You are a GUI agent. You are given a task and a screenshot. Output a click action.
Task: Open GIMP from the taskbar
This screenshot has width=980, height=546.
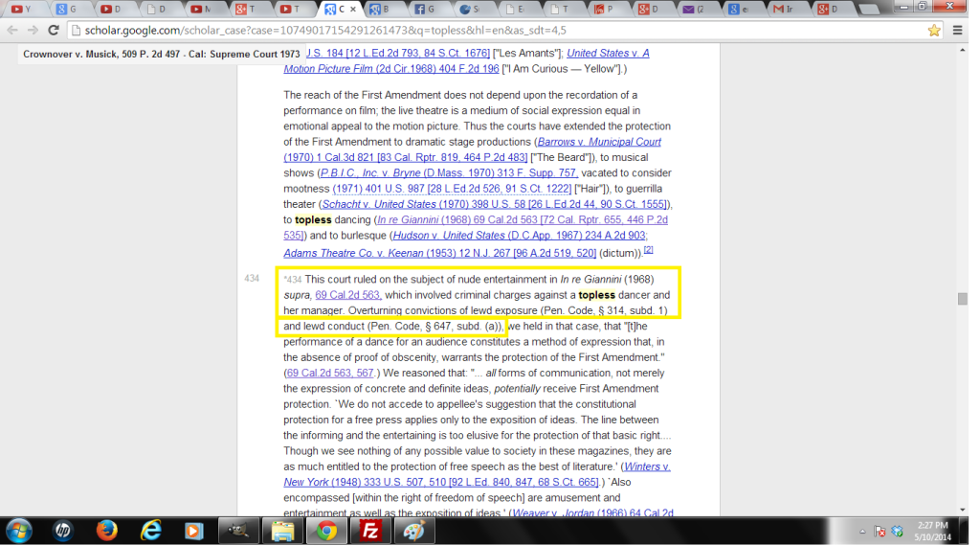pos(238,531)
